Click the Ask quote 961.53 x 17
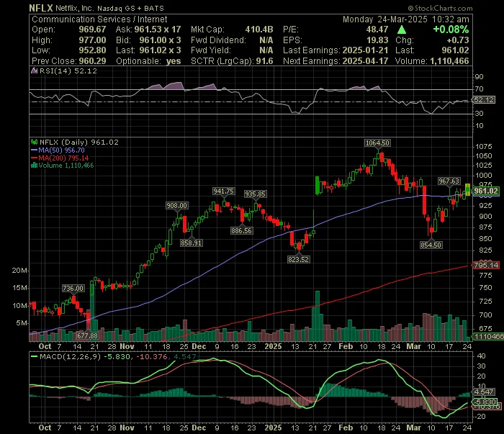The image size is (504, 434). click(x=158, y=30)
